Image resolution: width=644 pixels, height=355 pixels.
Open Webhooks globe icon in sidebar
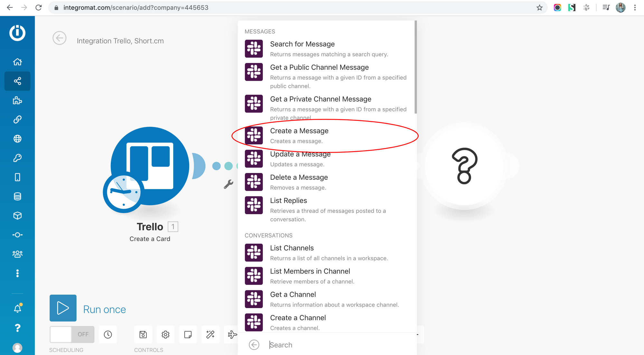[17, 139]
